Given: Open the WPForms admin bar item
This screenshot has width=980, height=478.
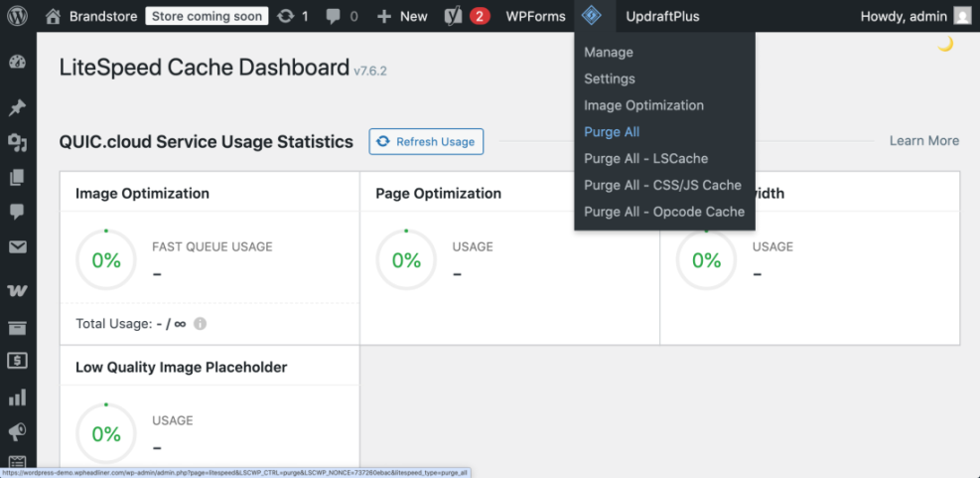Looking at the screenshot, I should coord(535,16).
